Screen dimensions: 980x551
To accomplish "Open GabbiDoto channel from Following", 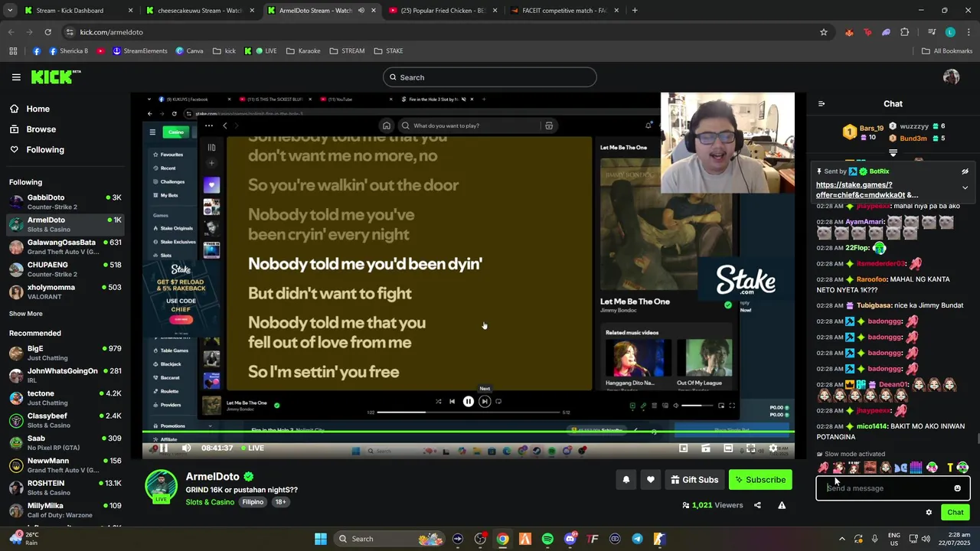I will click(65, 202).
